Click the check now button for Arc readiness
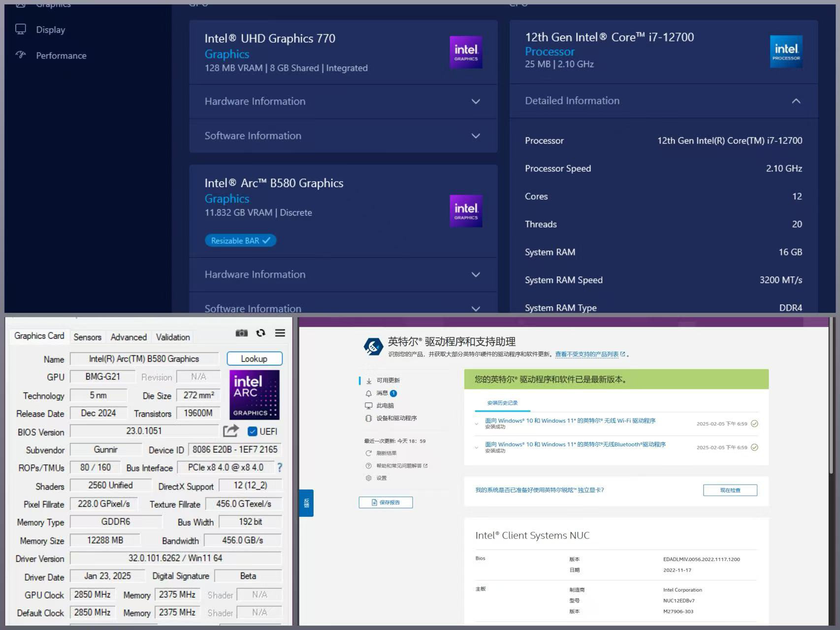Viewport: 840px width, 630px height. pyautogui.click(x=730, y=490)
